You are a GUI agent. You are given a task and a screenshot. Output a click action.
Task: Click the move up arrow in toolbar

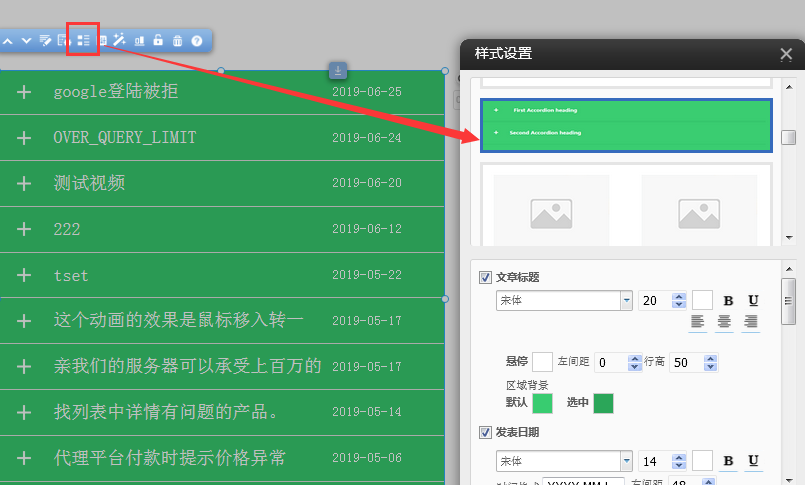tap(8, 41)
